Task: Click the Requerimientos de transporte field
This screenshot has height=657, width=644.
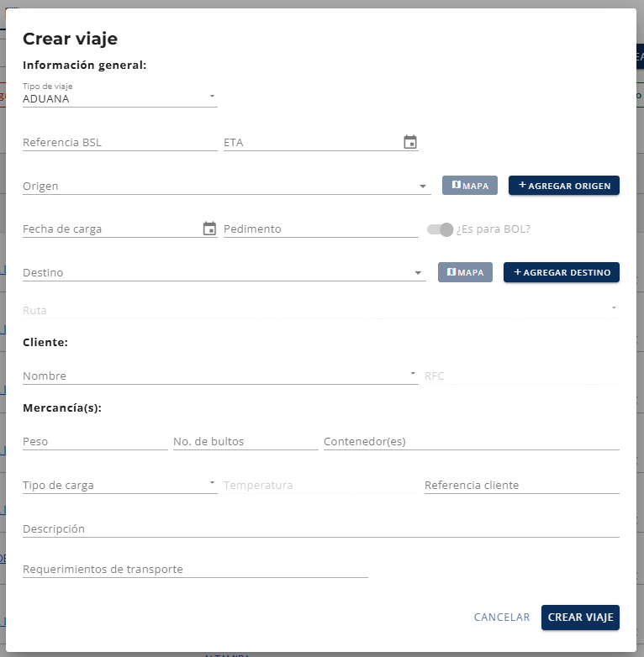Action: pyautogui.click(x=195, y=569)
